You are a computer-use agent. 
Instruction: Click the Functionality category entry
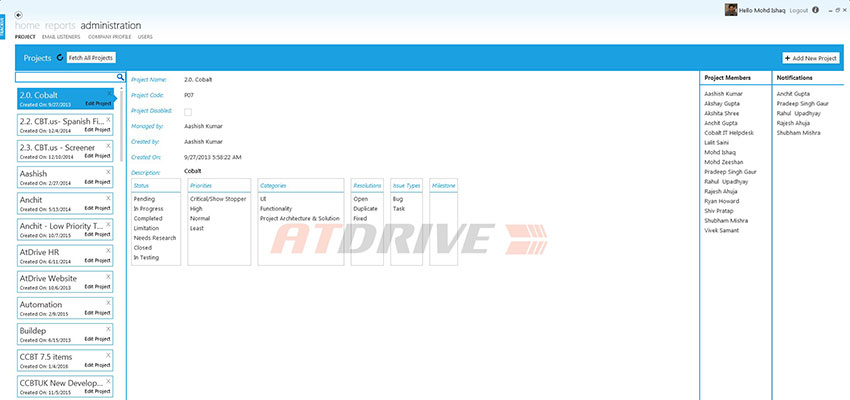pos(276,209)
